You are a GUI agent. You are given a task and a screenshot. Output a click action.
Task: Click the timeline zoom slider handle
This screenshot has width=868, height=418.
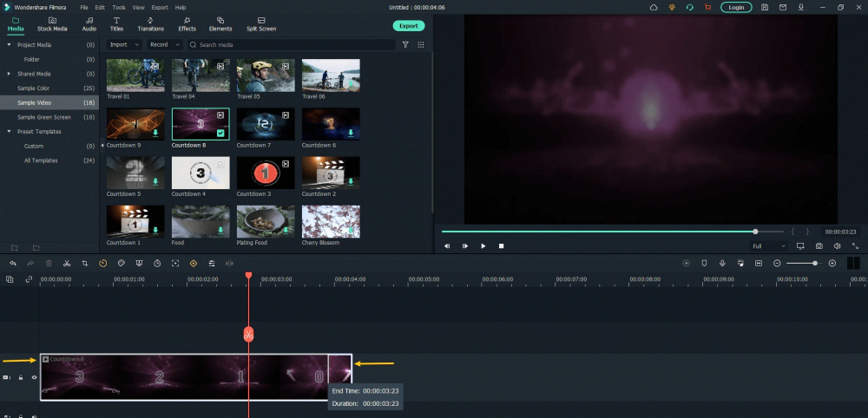[x=814, y=263]
